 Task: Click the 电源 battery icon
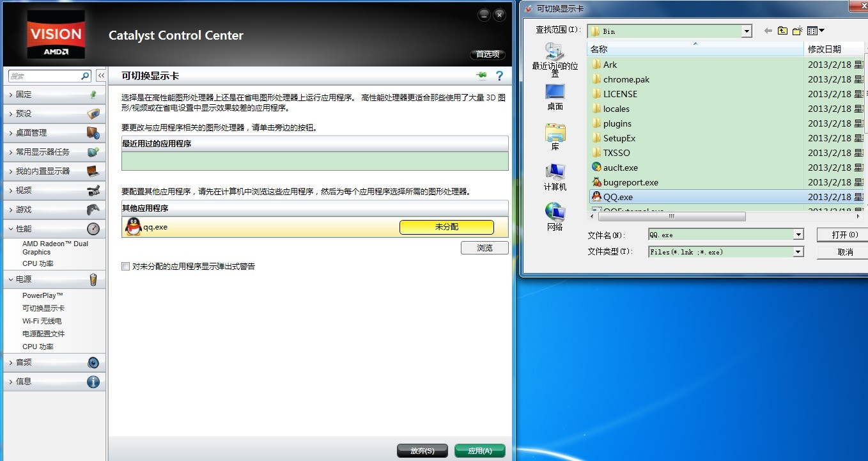93,279
